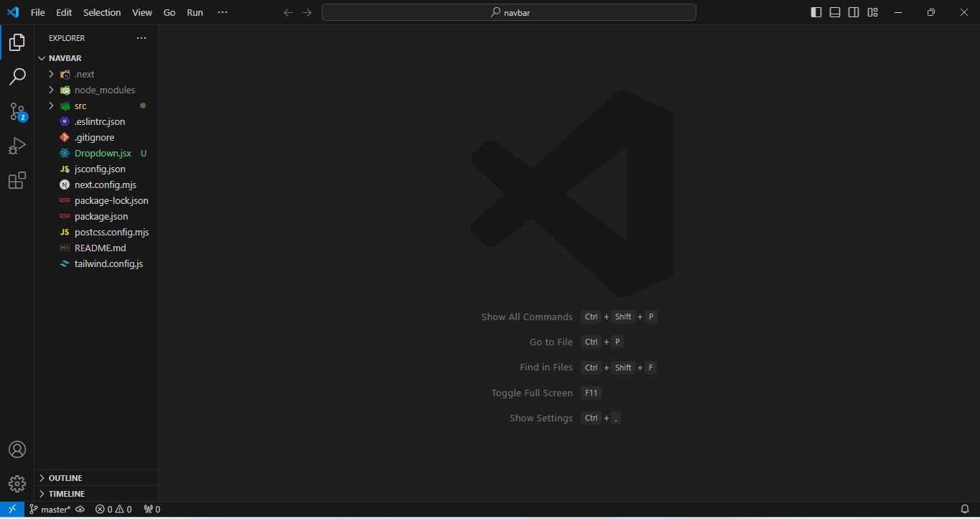Viewport: 980px width, 519px height.
Task: Open the View menu
Action: (x=142, y=12)
